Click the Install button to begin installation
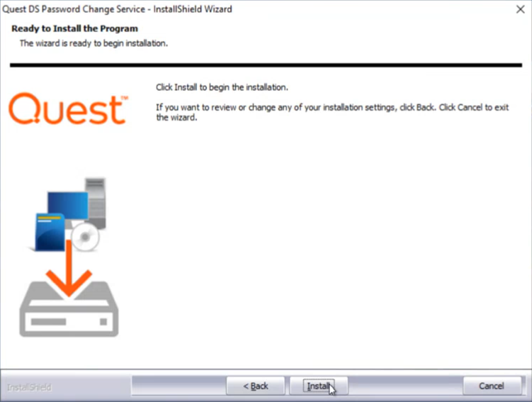 (x=319, y=386)
